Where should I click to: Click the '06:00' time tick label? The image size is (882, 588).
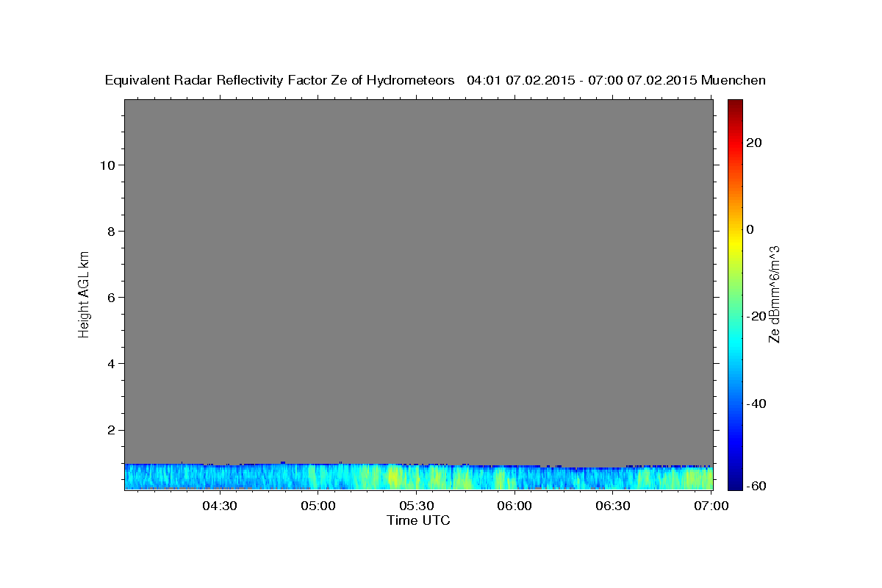514,506
